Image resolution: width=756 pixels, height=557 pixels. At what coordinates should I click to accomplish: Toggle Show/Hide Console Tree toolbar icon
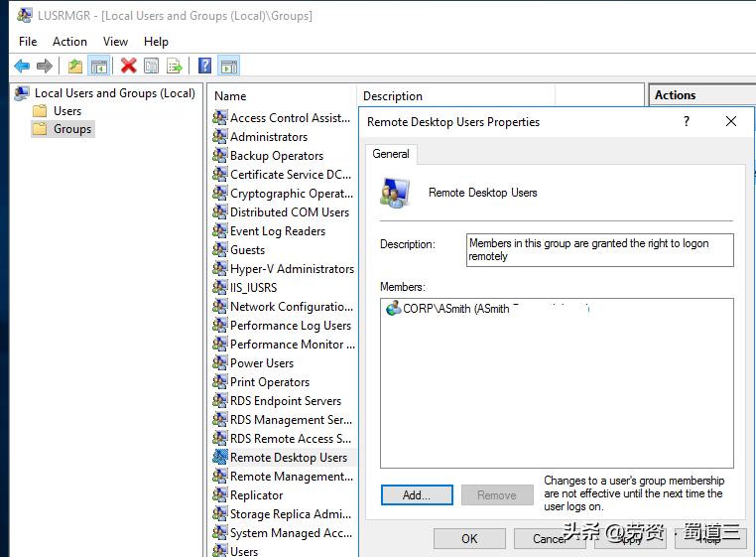click(x=99, y=67)
